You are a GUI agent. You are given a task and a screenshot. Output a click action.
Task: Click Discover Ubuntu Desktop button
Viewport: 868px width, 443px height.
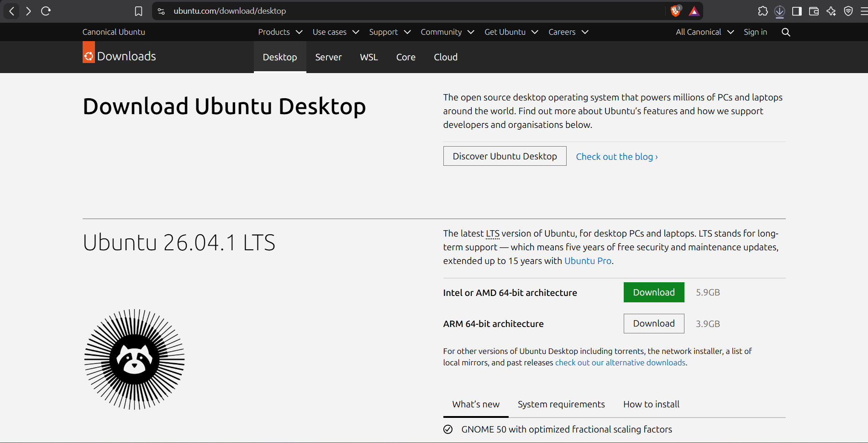point(505,156)
